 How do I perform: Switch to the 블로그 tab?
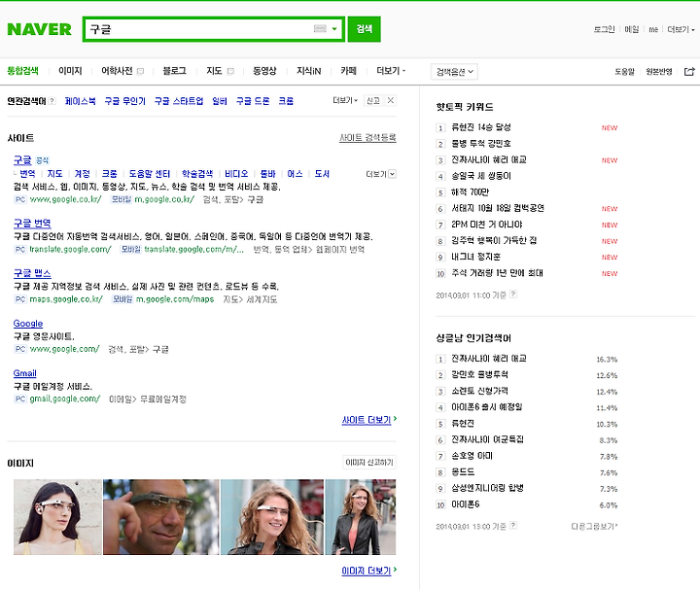174,71
